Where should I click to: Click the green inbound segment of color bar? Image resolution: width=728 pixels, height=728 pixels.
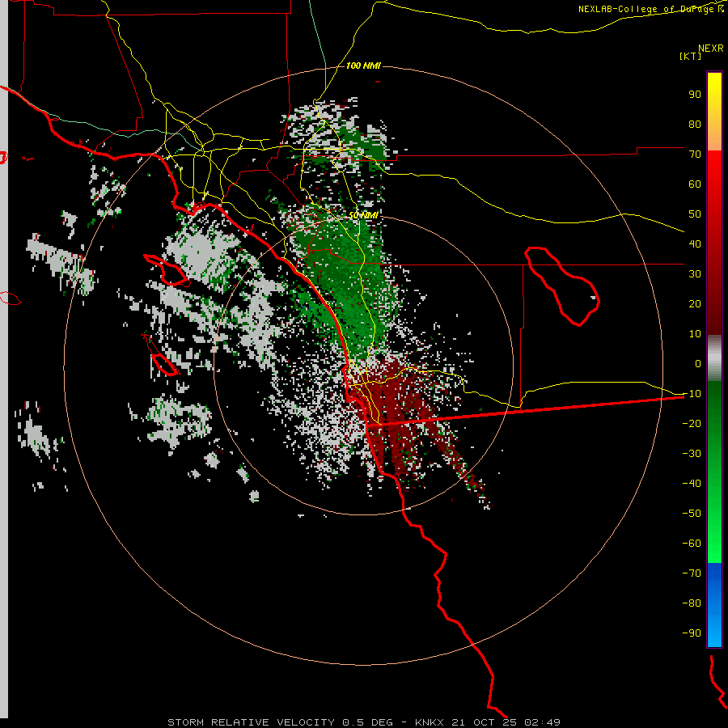coord(714,472)
